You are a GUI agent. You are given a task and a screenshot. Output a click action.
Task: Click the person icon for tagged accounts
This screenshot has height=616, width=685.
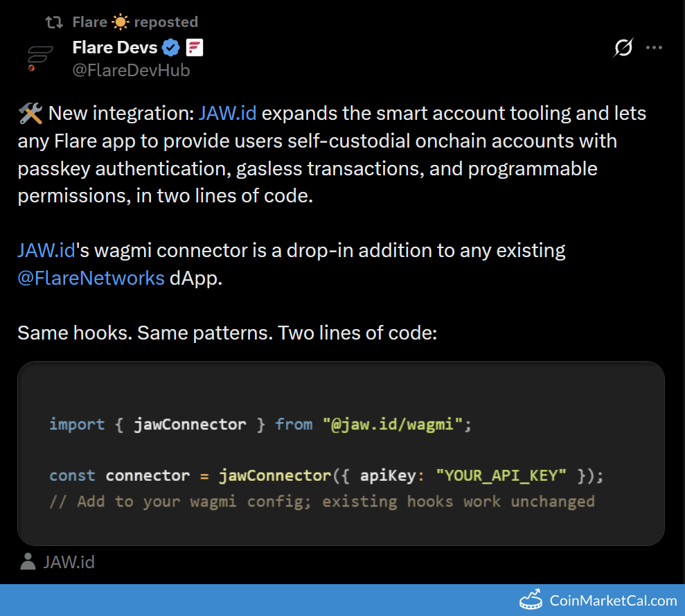tap(28, 561)
